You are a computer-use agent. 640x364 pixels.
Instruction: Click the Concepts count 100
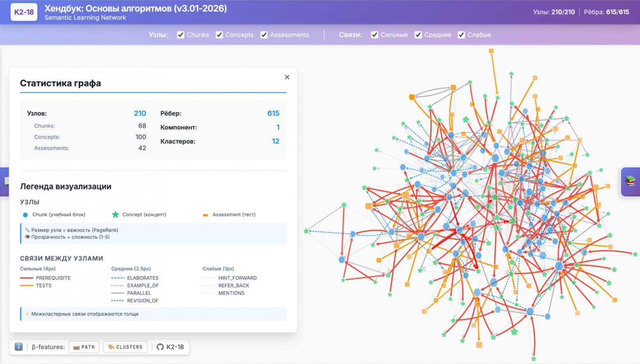click(x=141, y=137)
